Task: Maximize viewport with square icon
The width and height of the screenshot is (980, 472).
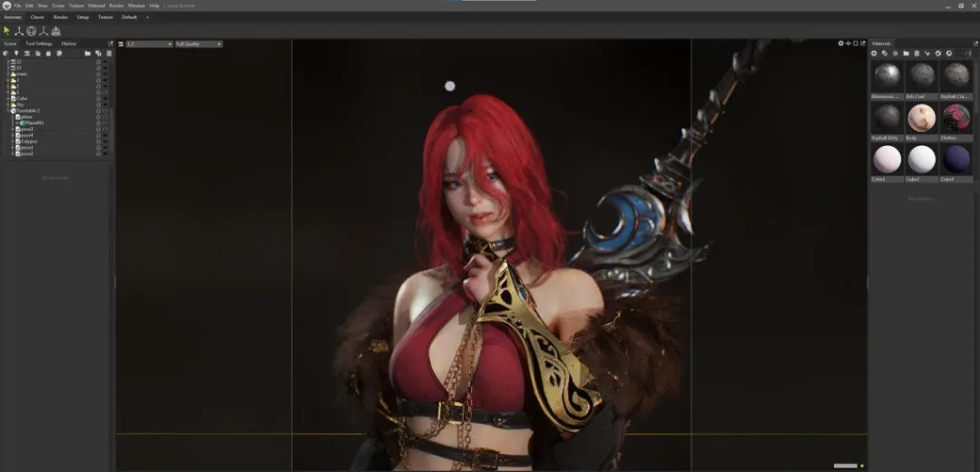Action: pos(856,44)
